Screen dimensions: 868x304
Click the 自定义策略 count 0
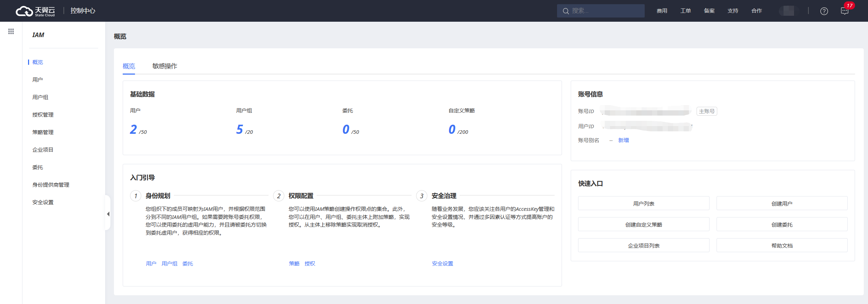pos(452,129)
